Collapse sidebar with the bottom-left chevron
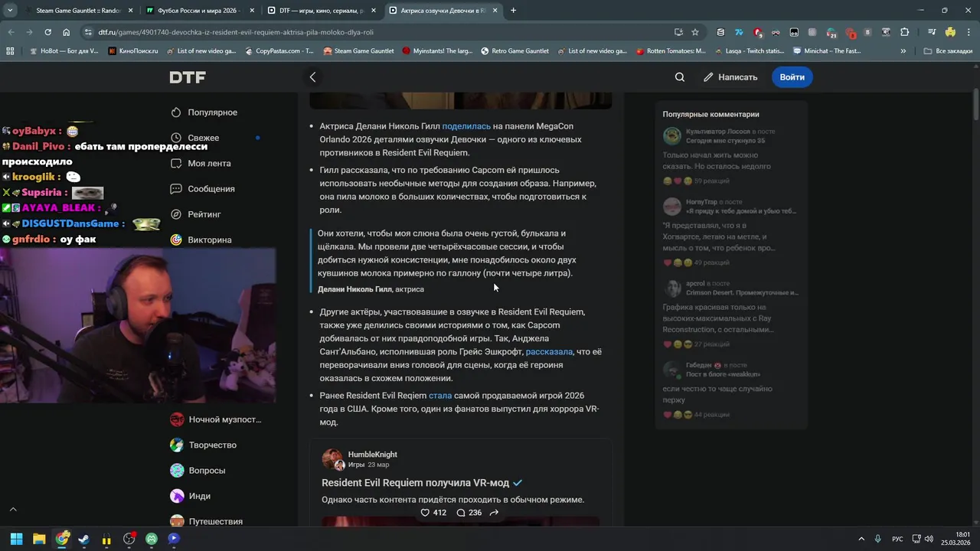The height and width of the screenshot is (551, 980). click(x=12, y=509)
